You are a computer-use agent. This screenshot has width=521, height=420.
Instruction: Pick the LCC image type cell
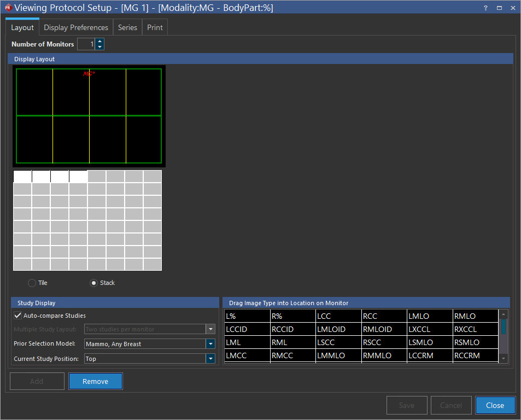pos(338,316)
